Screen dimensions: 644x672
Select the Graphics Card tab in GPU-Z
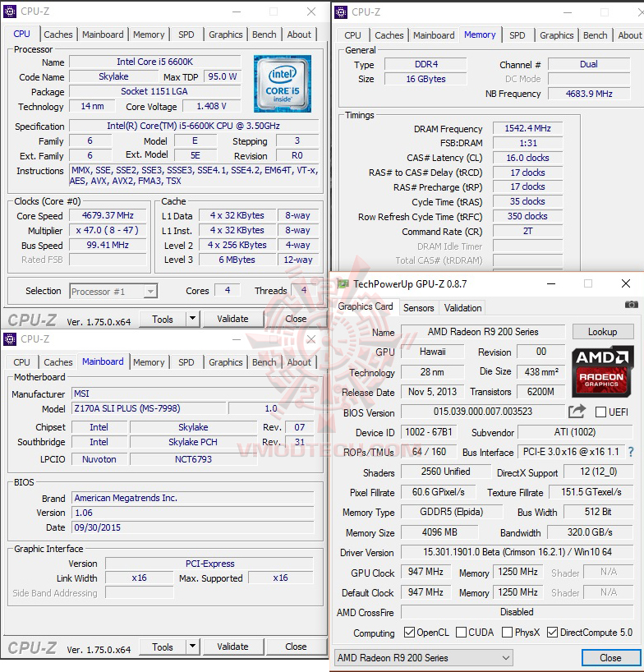pyautogui.click(x=366, y=306)
